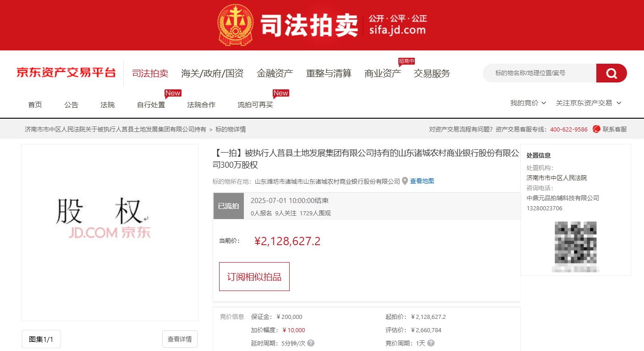Viewport: 644px width, 351px height.
Task: Expand the 关注京东资产交易 dropdown
Action: point(589,103)
